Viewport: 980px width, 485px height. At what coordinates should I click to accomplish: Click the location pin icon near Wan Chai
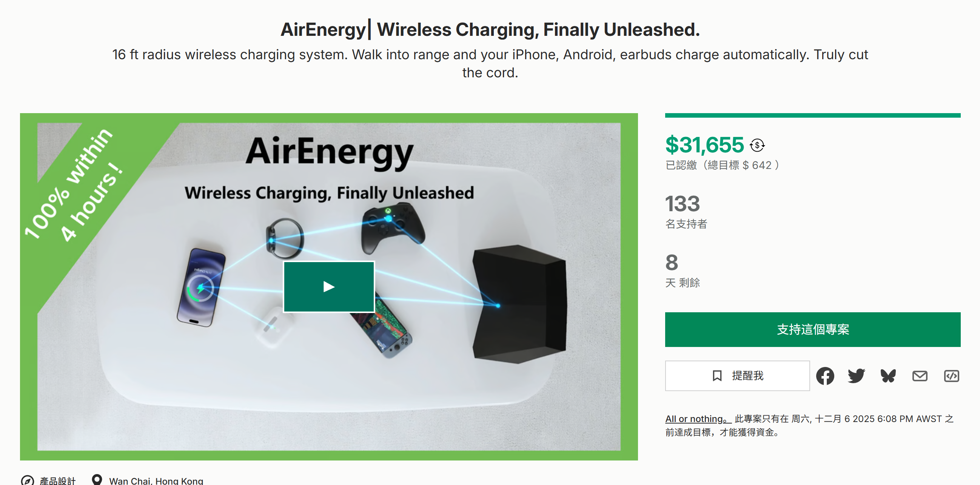98,479
